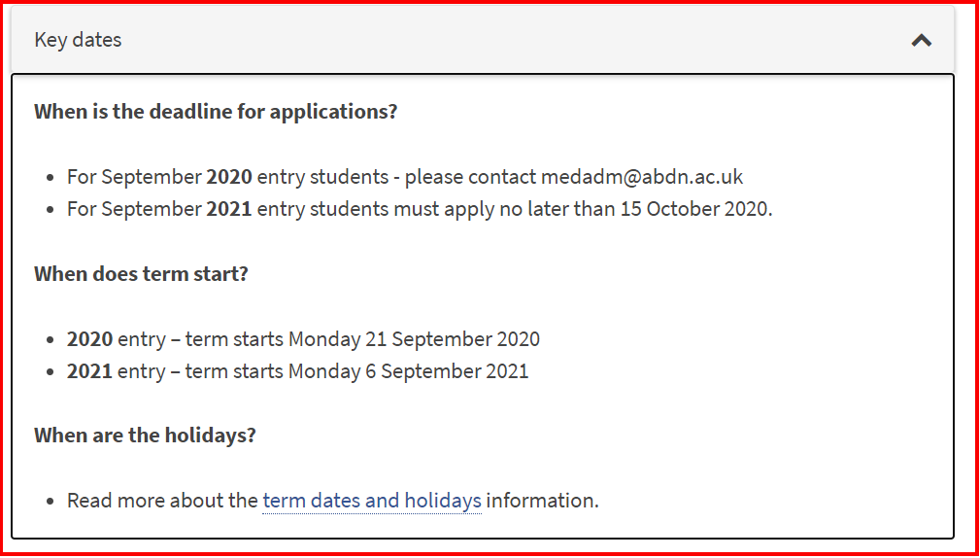Open the term dates and holidays link

click(x=372, y=501)
